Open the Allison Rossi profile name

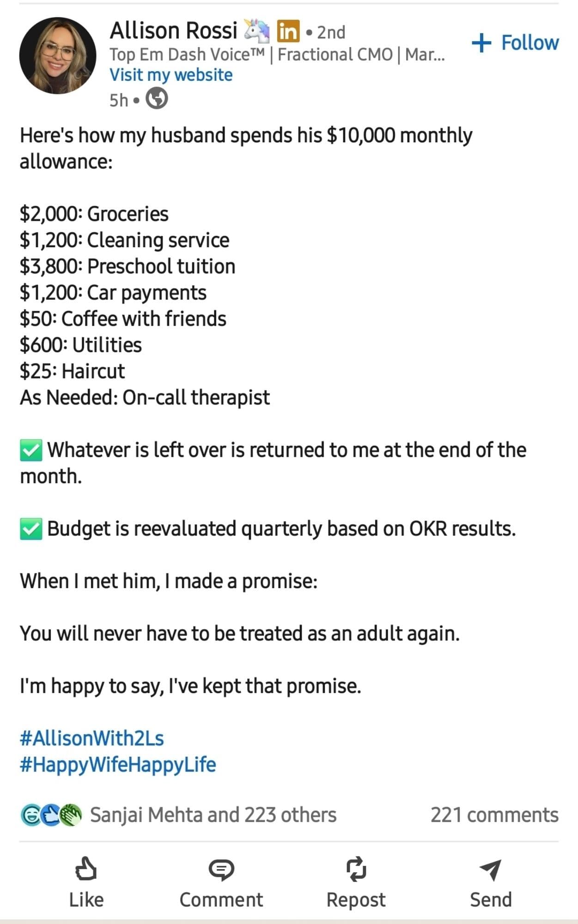173,30
